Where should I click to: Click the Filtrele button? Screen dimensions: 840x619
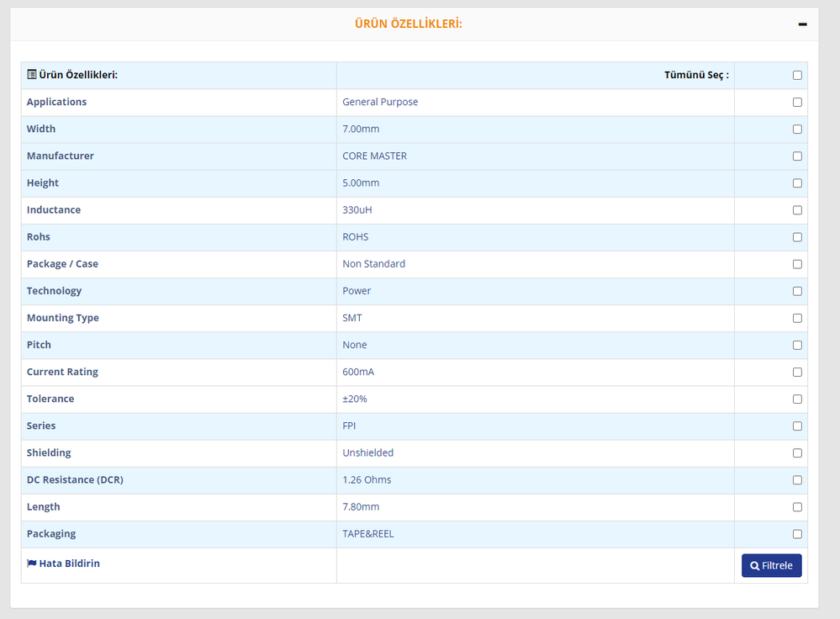(x=771, y=565)
